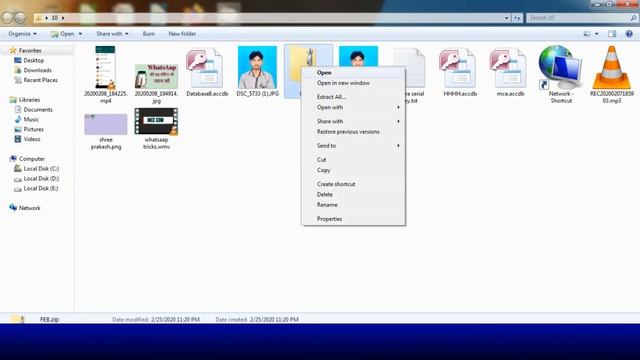The width and height of the screenshot is (640, 360).
Task: Open the views options dropdown arrow
Action: point(596,34)
